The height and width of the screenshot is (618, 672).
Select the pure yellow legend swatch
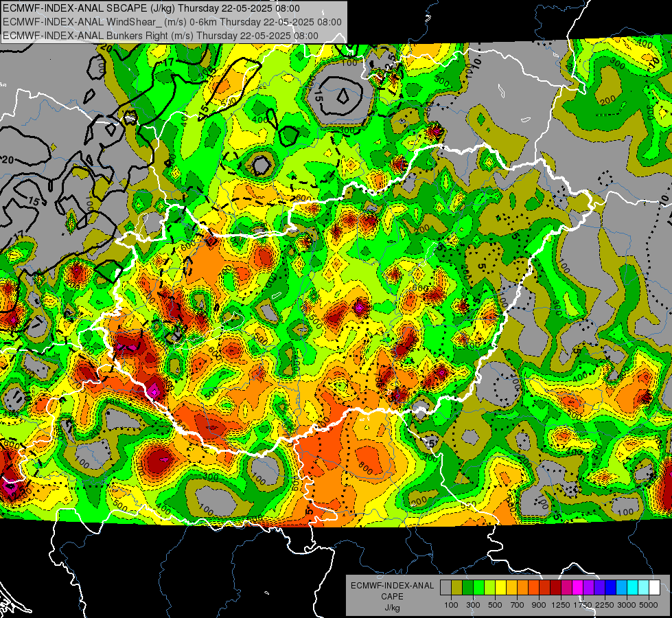[500, 588]
